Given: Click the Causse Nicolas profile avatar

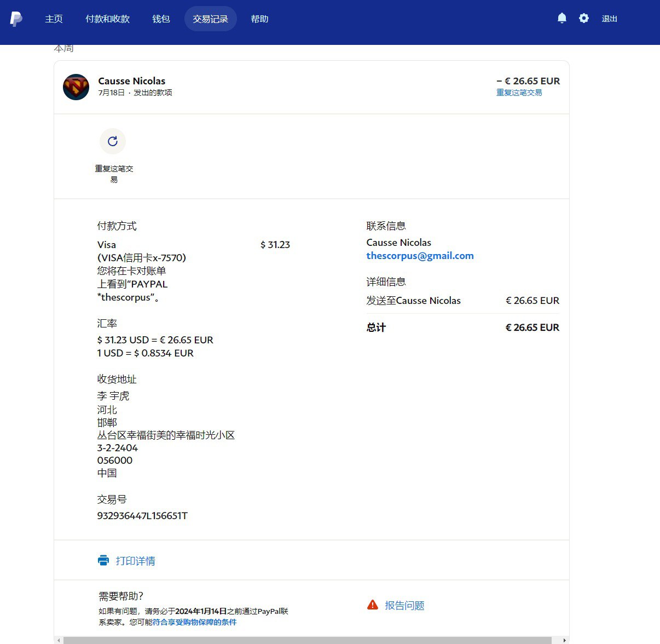Looking at the screenshot, I should 76,87.
